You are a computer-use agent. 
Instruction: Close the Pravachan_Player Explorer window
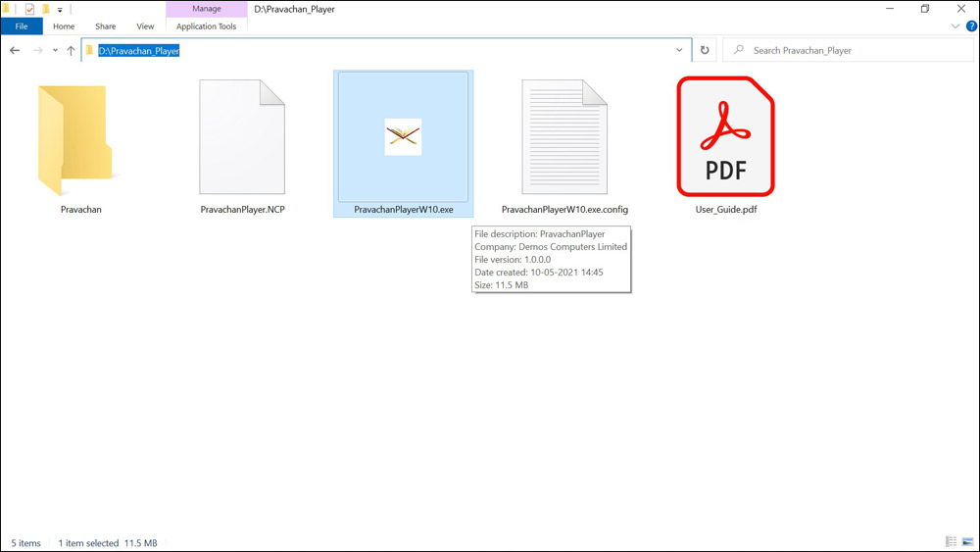point(961,9)
